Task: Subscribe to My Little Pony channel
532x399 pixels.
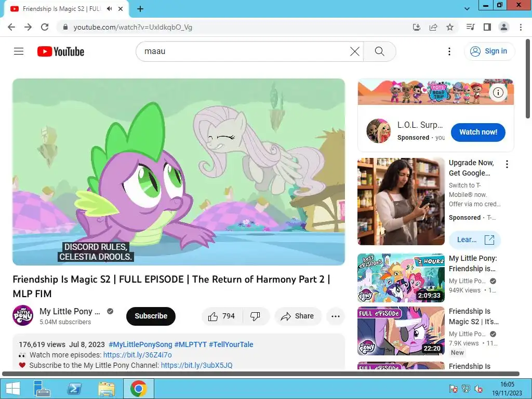Action: [x=151, y=316]
